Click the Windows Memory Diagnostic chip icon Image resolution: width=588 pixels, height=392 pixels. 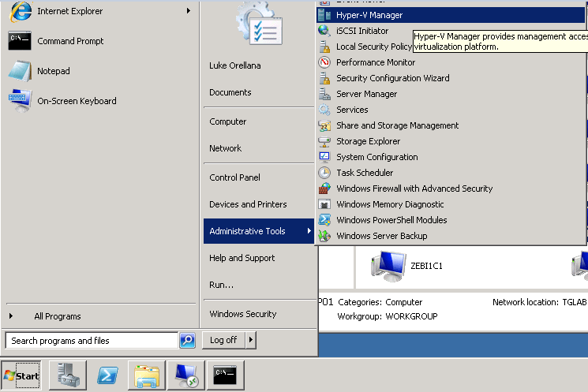(x=324, y=204)
